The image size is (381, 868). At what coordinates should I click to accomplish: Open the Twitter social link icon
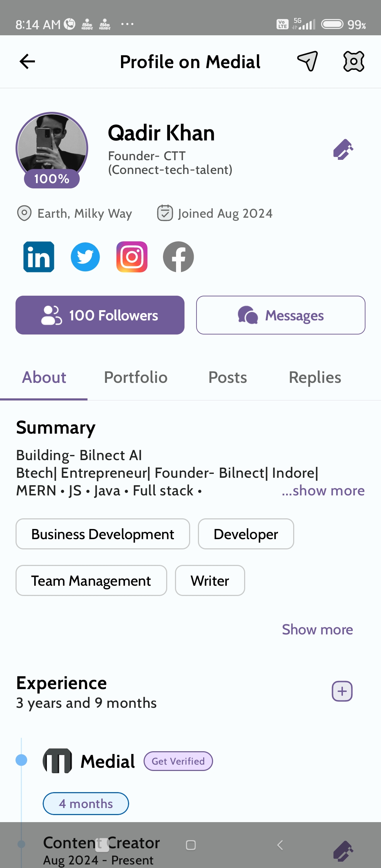click(x=85, y=257)
